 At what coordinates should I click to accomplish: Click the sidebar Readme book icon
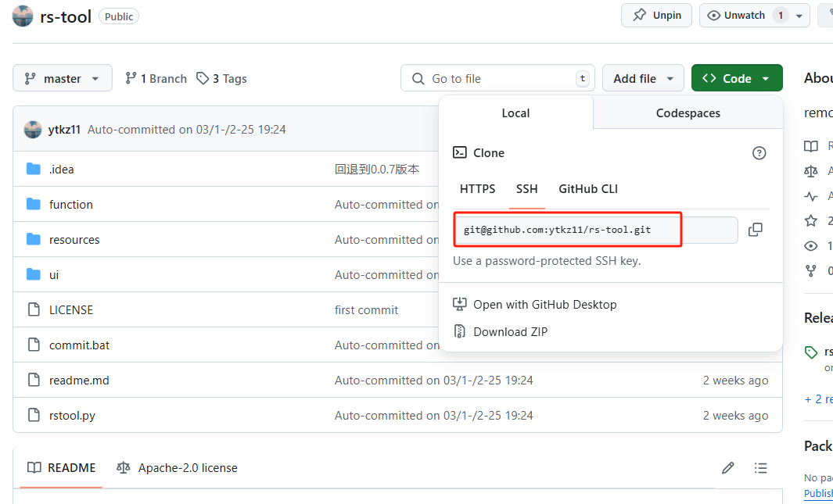click(x=810, y=146)
